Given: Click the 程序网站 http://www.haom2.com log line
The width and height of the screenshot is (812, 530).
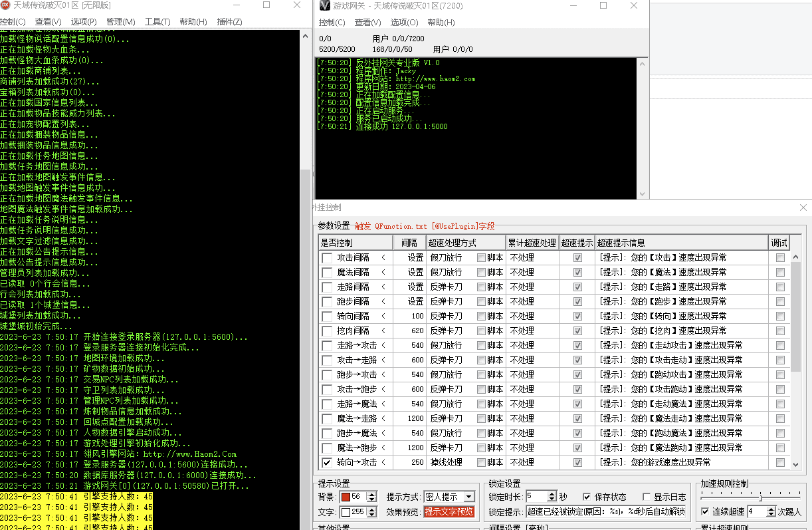Looking at the screenshot, I should point(397,78).
